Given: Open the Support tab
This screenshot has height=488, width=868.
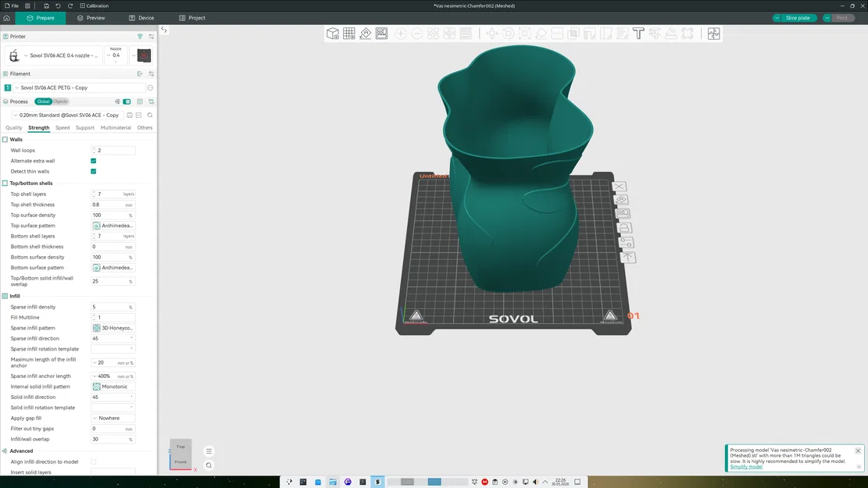Looking at the screenshot, I should click(84, 128).
